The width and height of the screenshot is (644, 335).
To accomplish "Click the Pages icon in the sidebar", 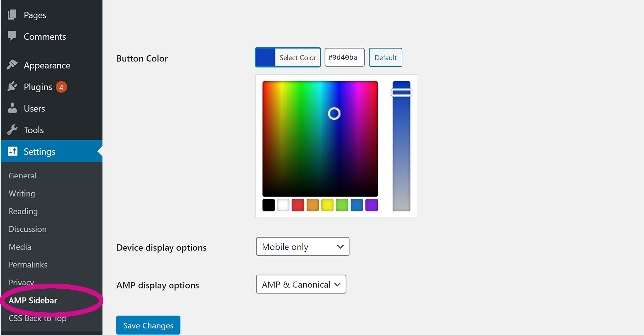I will coord(12,14).
